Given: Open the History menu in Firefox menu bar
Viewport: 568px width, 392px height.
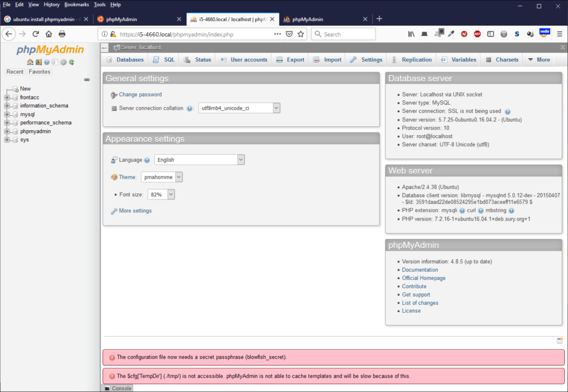Looking at the screenshot, I should click(x=52, y=4).
